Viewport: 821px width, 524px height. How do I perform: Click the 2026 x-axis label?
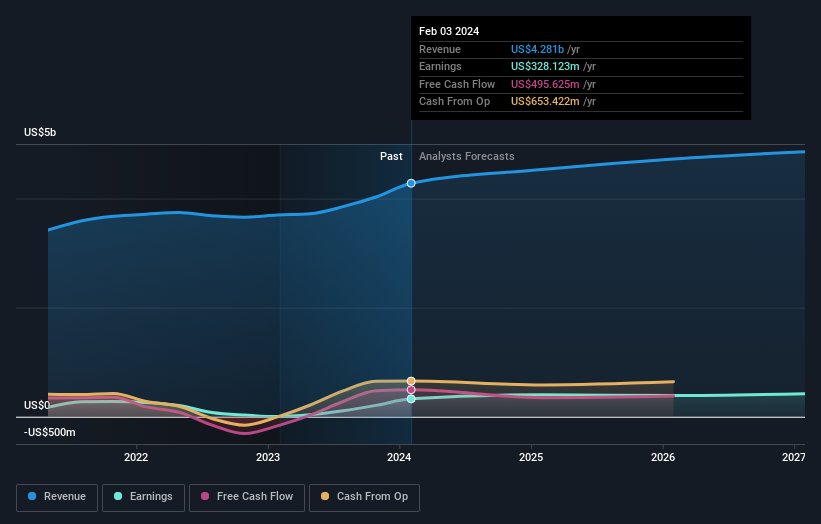click(663, 458)
